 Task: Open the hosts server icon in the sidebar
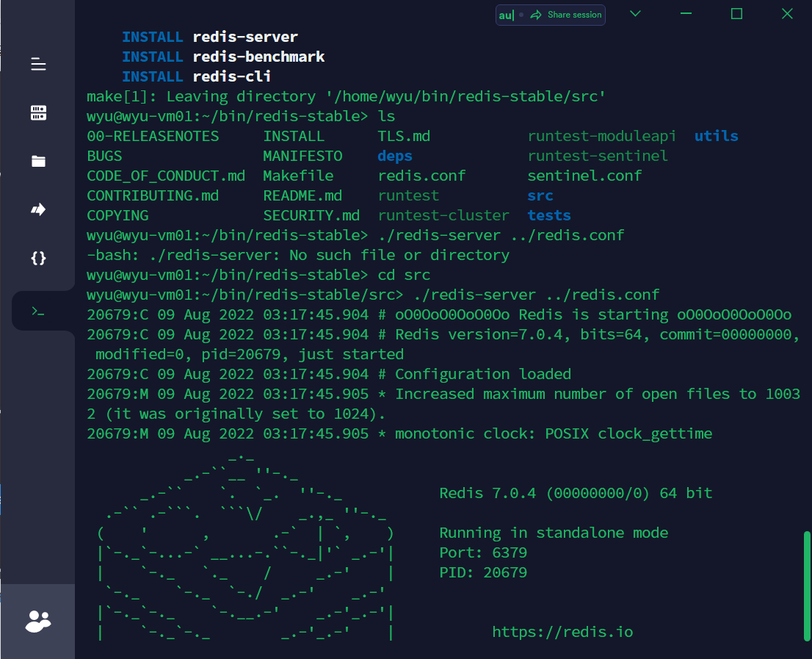(x=38, y=112)
